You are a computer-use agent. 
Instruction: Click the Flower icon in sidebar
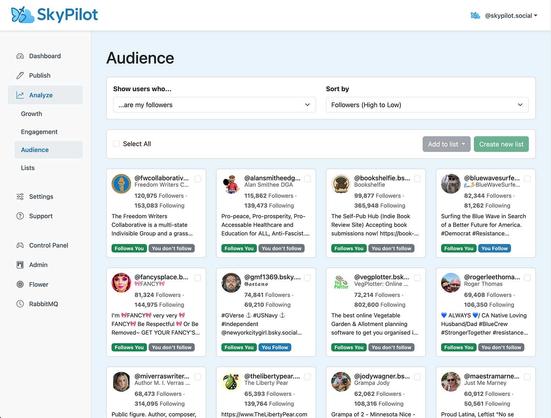pos(20,285)
